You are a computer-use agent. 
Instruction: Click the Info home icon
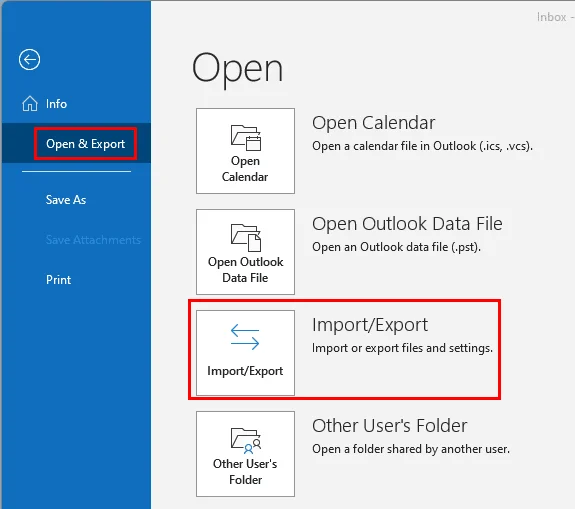click(30, 103)
